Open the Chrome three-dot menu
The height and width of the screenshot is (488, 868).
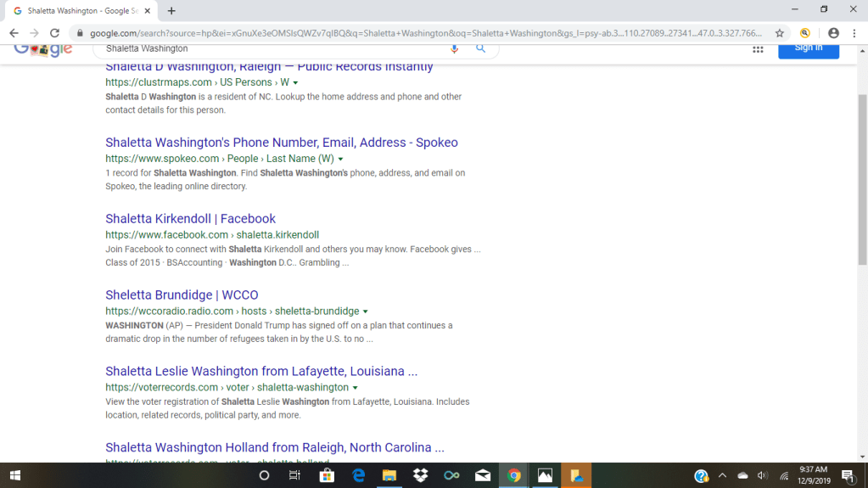point(854,33)
